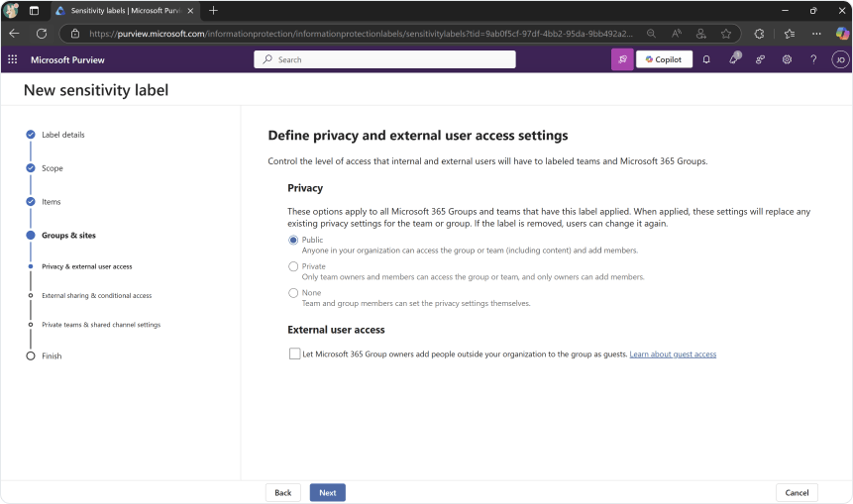Select Groups & sites step
This screenshot has width=853, height=504.
click(x=68, y=236)
